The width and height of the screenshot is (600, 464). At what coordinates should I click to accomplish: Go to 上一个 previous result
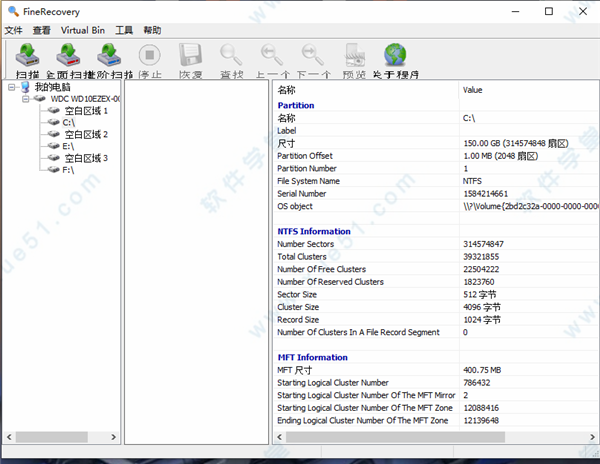(x=271, y=58)
